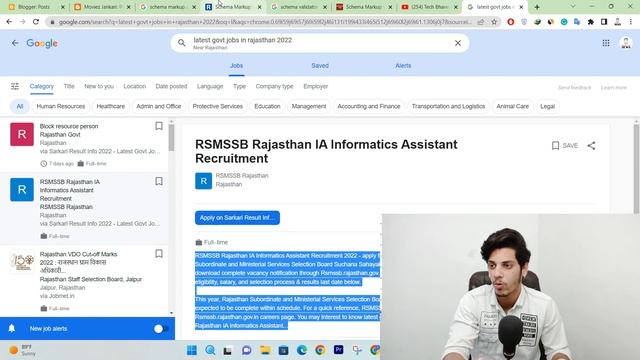This screenshot has height=360, width=640.
Task: Open the Type filter
Action: click(239, 86)
